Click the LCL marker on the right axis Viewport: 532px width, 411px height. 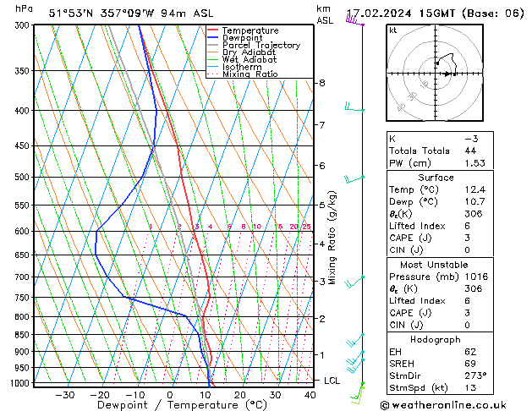tap(332, 381)
